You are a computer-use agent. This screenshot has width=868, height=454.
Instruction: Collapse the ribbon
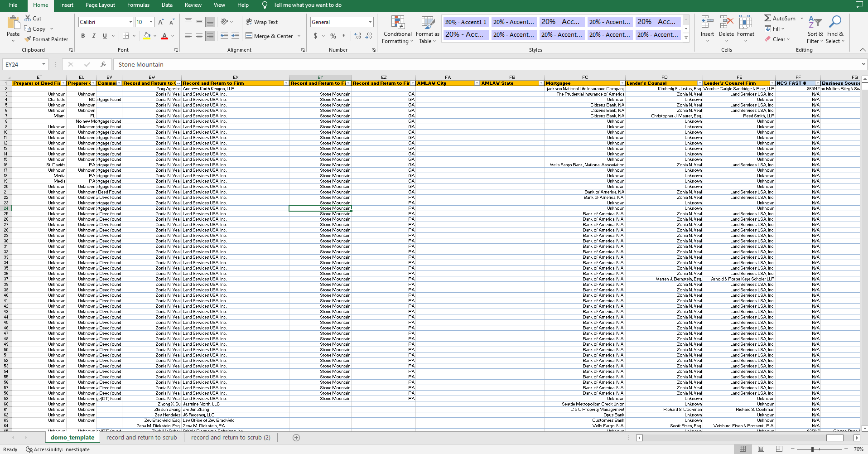tap(863, 50)
